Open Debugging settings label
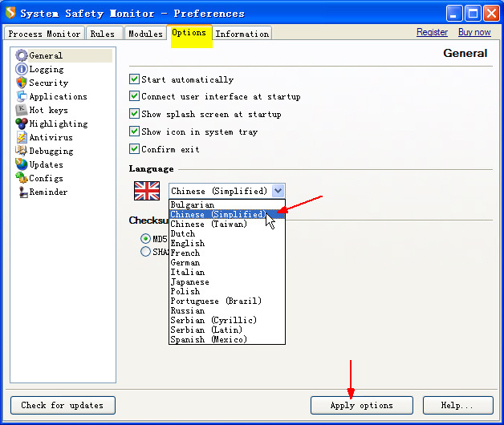This screenshot has width=504, height=425. 51,151
